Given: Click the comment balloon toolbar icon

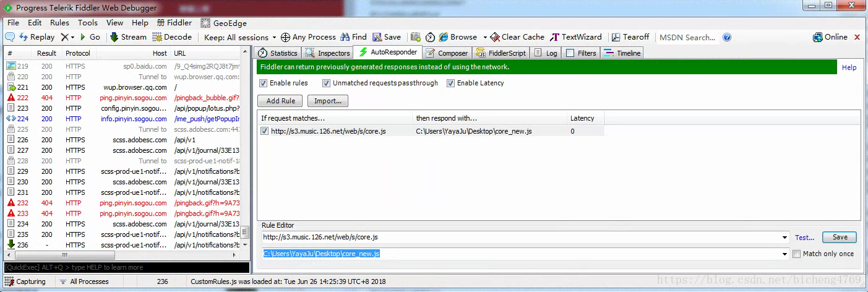Looking at the screenshot, I should click(x=10, y=37).
